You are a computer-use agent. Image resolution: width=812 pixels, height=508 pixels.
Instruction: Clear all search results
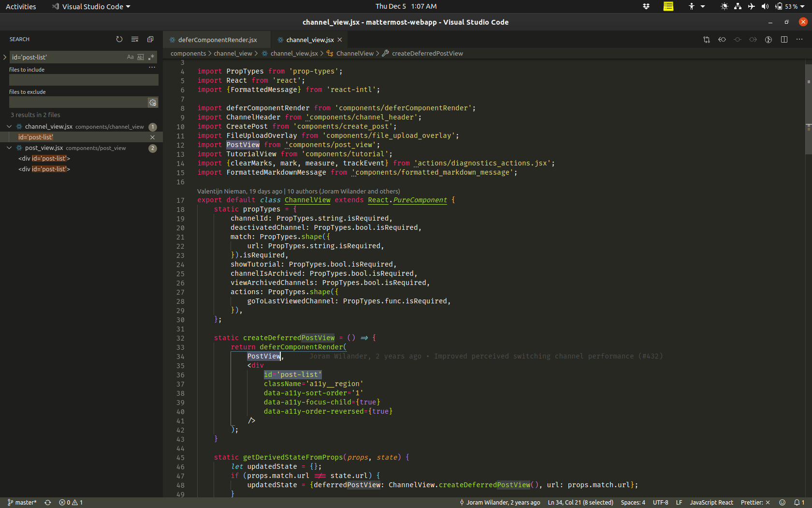[135, 39]
